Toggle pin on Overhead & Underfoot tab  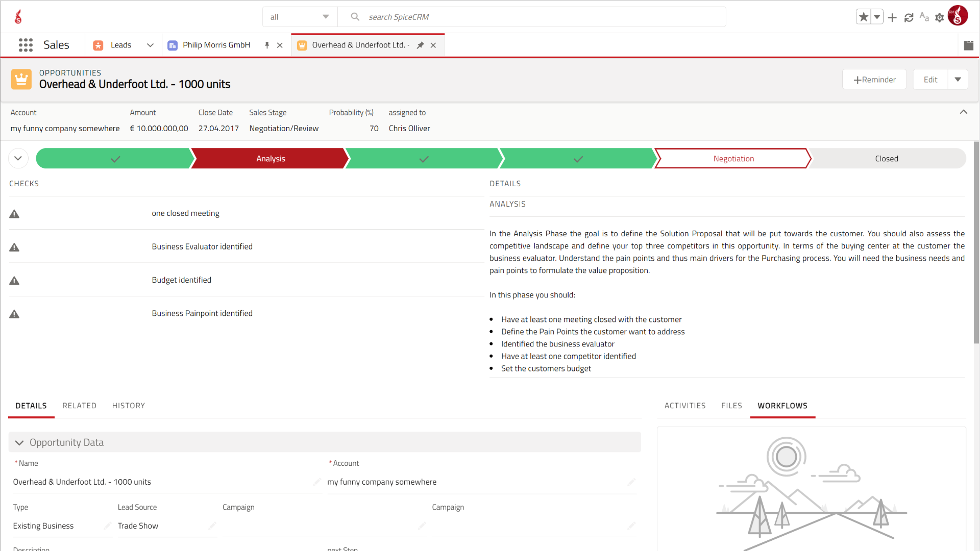[x=420, y=45]
